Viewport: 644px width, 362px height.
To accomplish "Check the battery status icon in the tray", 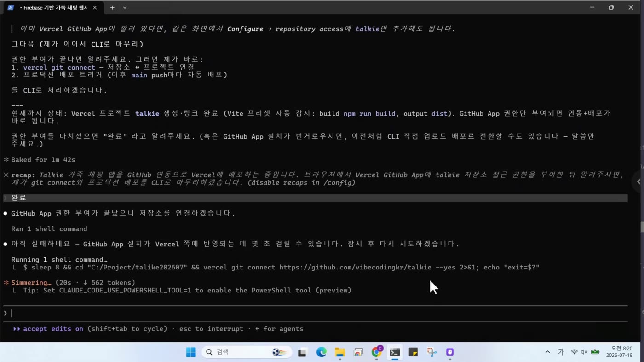I will 595,352.
